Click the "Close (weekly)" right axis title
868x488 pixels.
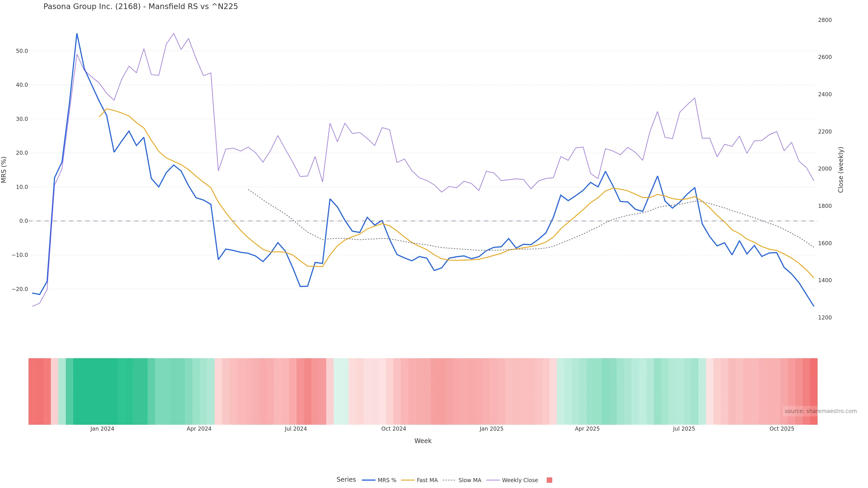(841, 169)
